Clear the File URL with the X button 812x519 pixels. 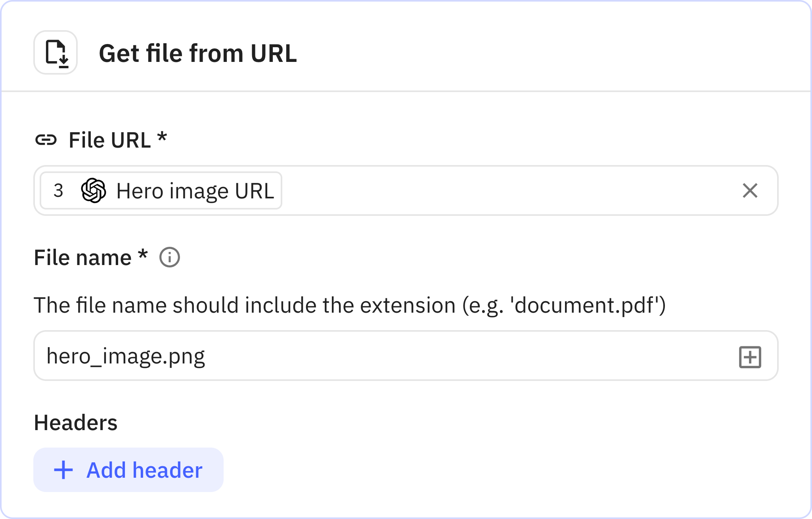point(751,191)
